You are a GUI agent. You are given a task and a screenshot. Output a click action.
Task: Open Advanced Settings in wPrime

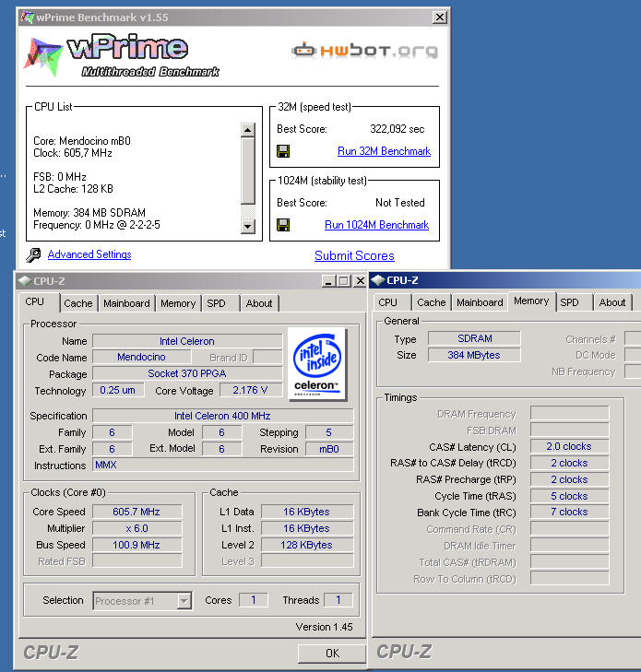pyautogui.click(x=89, y=254)
